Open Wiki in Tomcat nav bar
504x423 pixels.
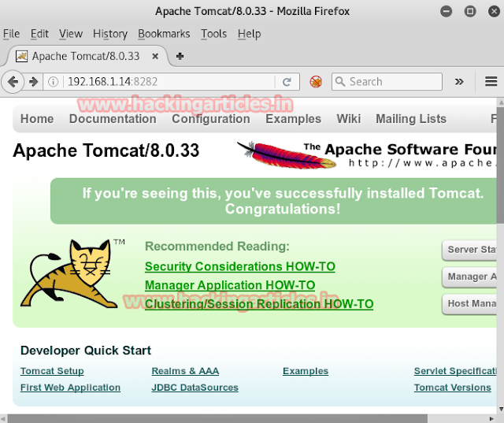348,119
